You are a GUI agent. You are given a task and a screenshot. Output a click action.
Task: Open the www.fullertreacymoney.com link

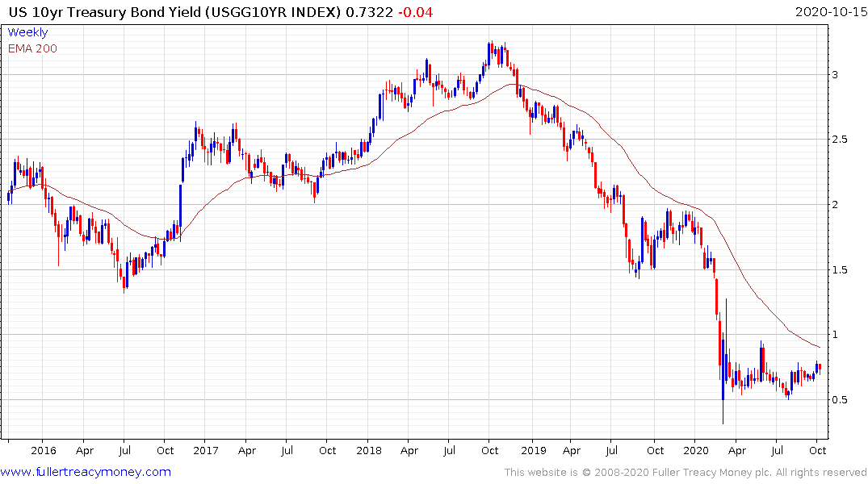[x=86, y=472]
